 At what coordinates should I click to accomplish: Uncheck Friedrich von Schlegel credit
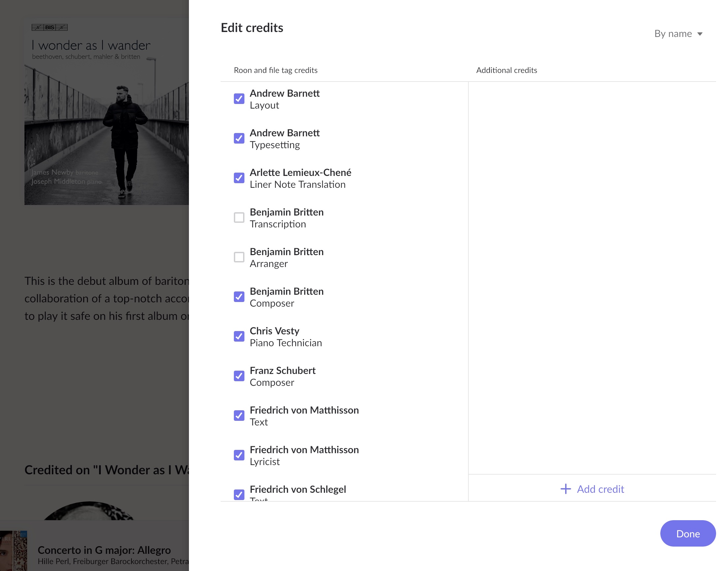pos(239,494)
